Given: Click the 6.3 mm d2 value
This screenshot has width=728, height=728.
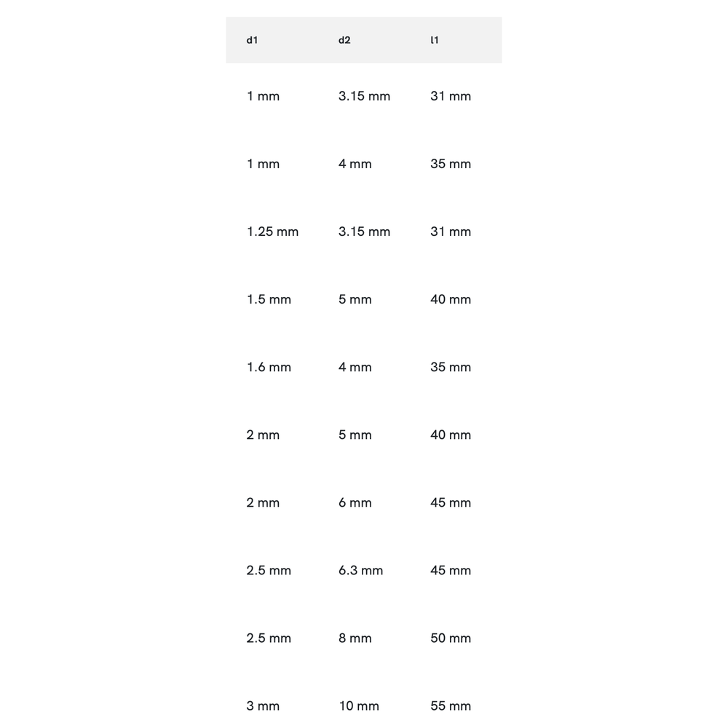Looking at the screenshot, I should click(360, 570).
